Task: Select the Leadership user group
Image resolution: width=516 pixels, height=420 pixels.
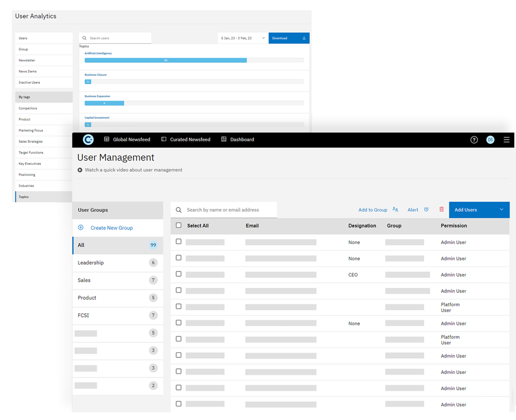Action: pos(118,263)
